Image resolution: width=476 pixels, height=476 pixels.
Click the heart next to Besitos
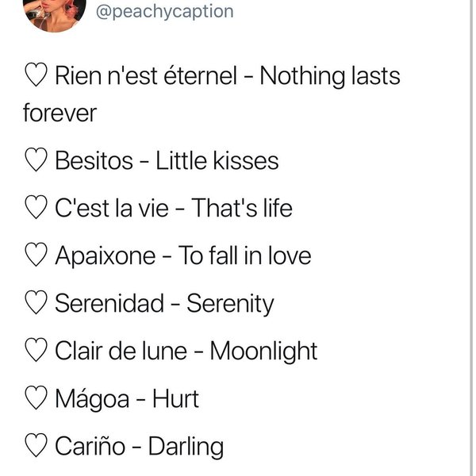pyautogui.click(x=36, y=162)
